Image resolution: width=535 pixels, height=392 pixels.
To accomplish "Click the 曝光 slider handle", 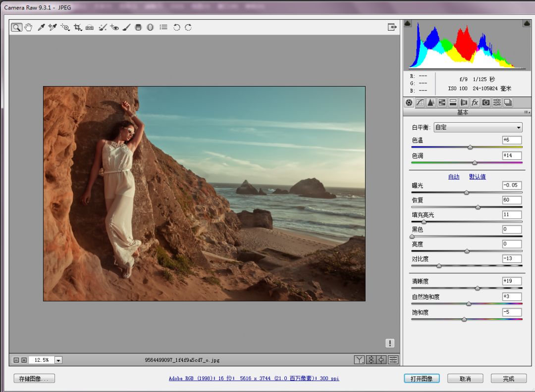I will [x=466, y=193].
